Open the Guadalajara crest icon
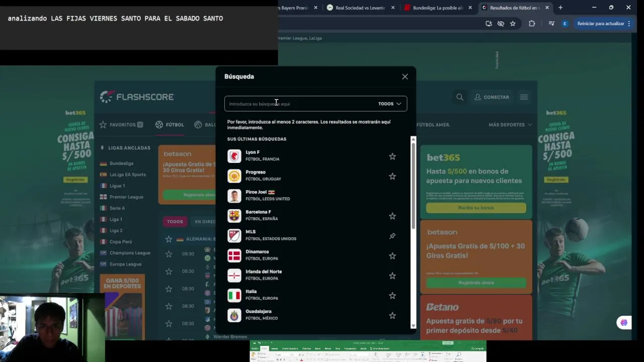 [x=234, y=315]
